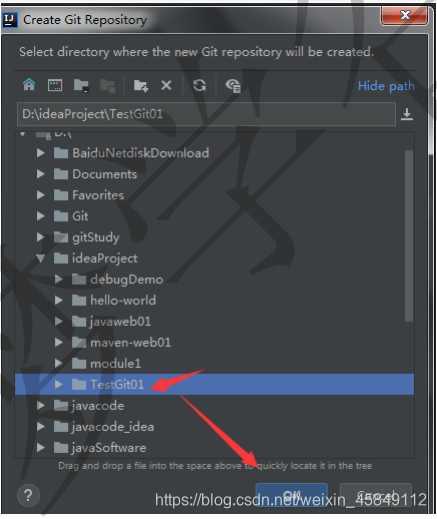Image resolution: width=437 pixels, height=519 pixels.
Task: Refresh the directory tree
Action: (x=199, y=85)
